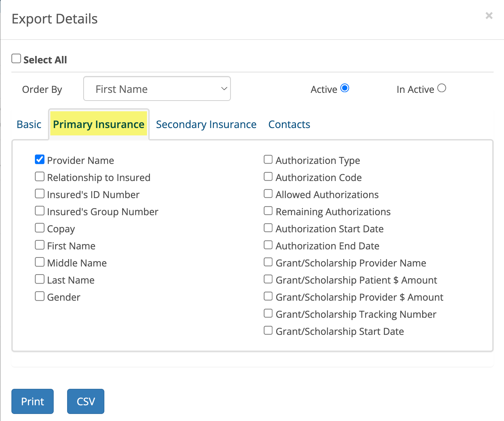The height and width of the screenshot is (421, 504).
Task: Check the Copay option
Action: (40, 228)
